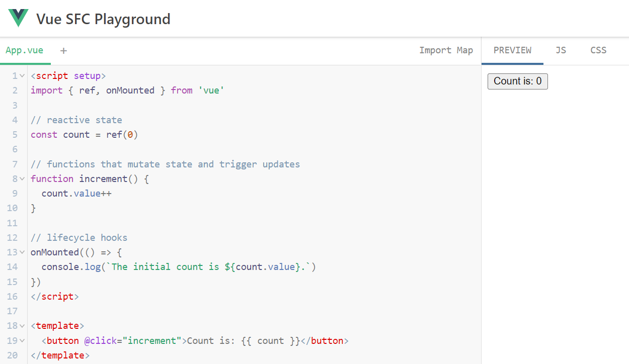The width and height of the screenshot is (629, 364).
Task: Open the Import Map tab
Action: click(446, 50)
